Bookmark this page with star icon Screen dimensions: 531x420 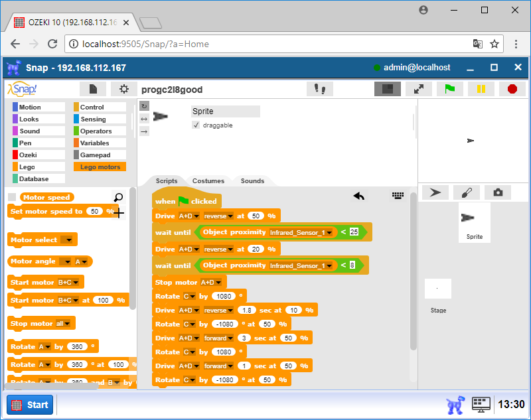click(x=494, y=44)
